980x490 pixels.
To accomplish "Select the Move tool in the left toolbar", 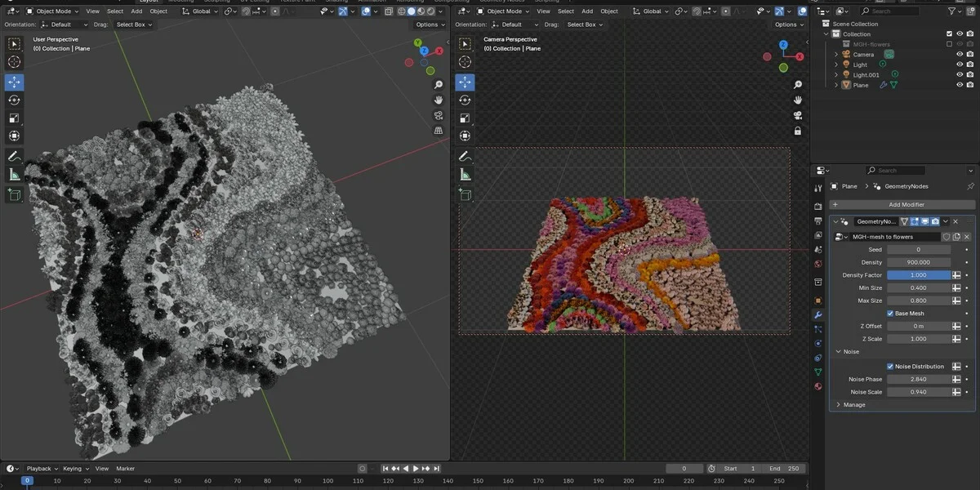I will 14,82.
